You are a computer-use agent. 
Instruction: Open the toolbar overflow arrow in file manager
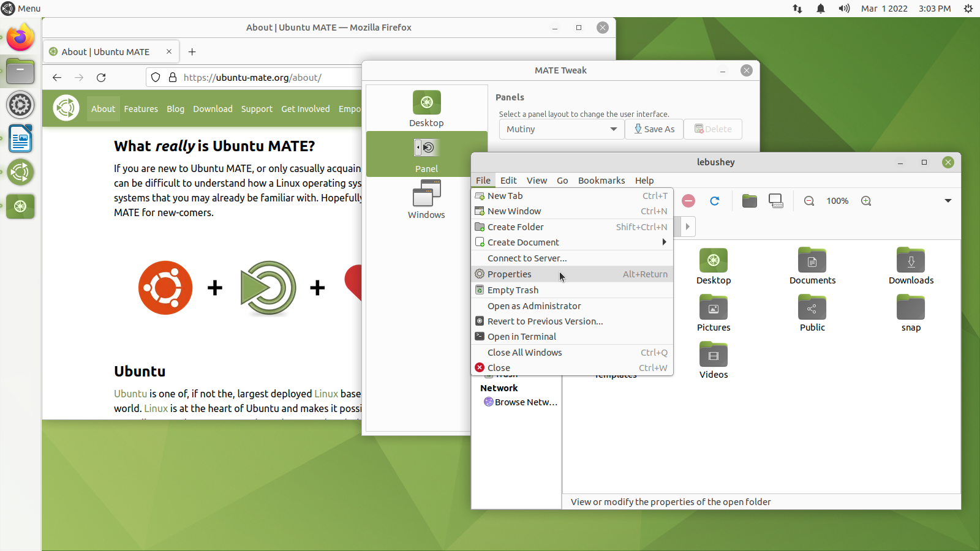[948, 201]
